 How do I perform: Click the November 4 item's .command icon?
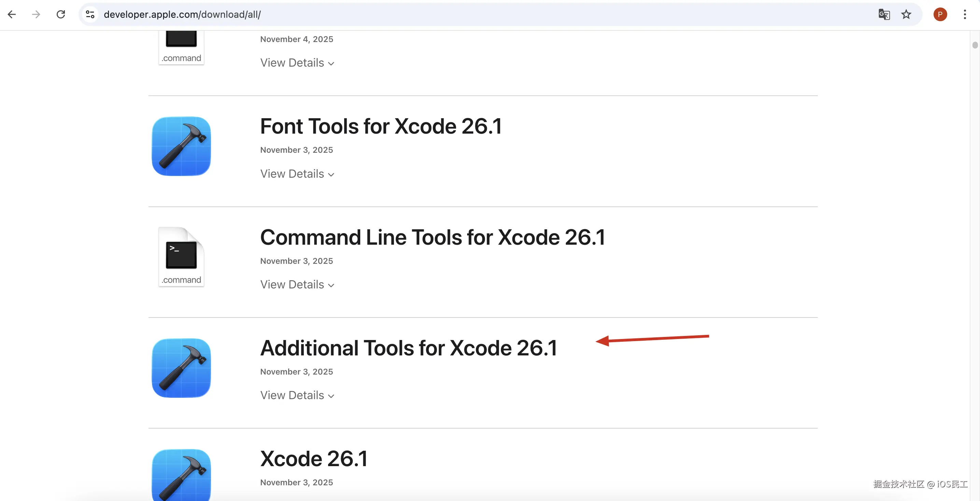pyautogui.click(x=181, y=48)
